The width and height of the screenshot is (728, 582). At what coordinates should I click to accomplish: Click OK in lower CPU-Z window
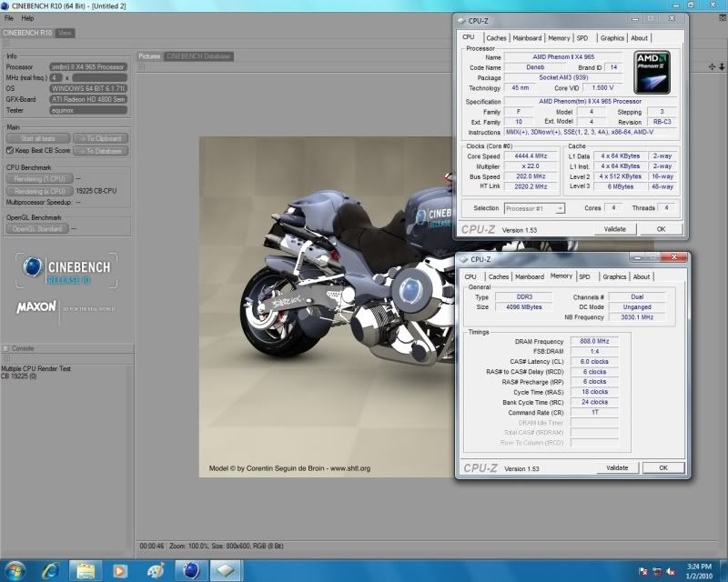pos(663,467)
